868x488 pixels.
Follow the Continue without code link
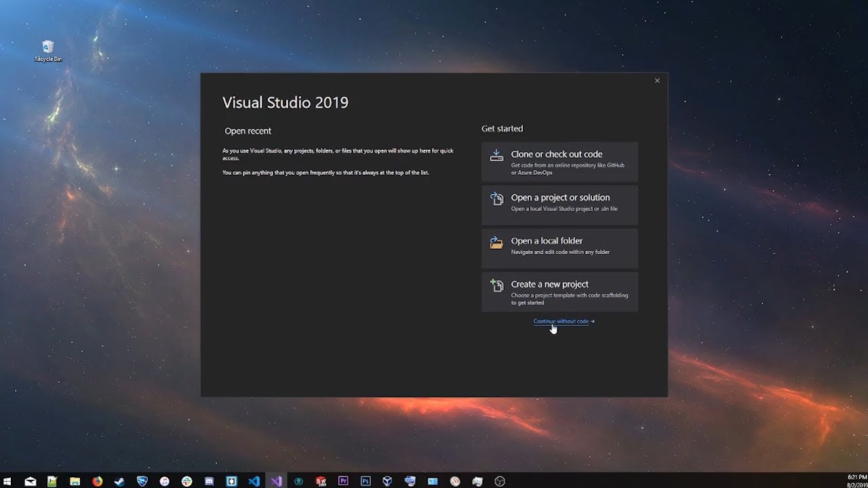561,321
